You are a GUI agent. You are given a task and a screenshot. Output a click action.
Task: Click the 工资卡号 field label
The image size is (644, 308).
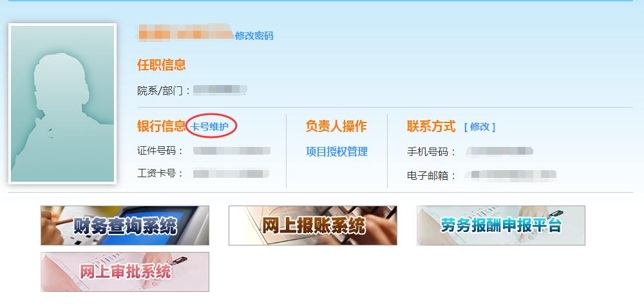click(157, 173)
